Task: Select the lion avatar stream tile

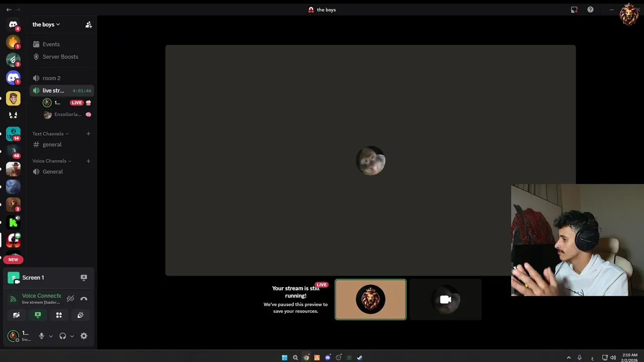Action: (371, 300)
